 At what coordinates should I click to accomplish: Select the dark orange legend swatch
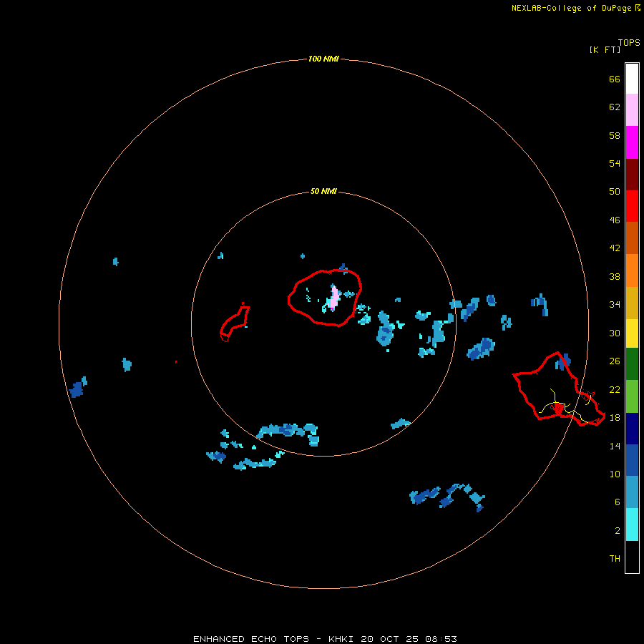pos(632,238)
